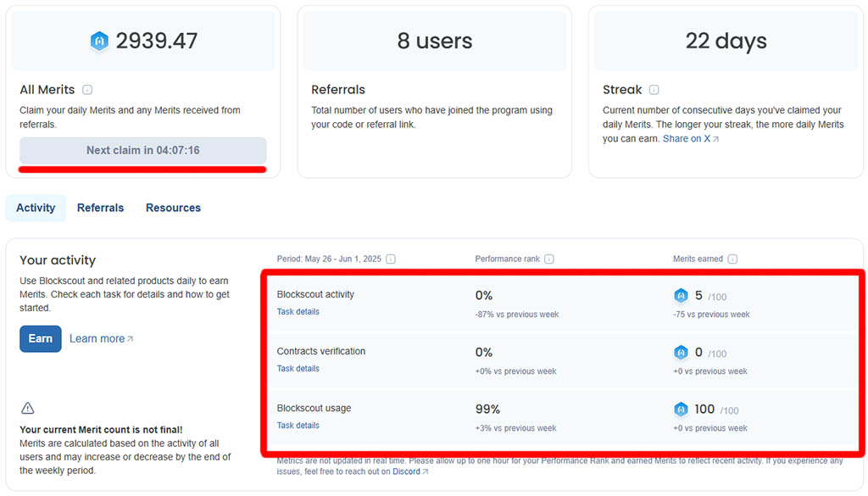Click the info icon next to All Merits
The width and height of the screenshot is (868, 496).
[x=87, y=90]
